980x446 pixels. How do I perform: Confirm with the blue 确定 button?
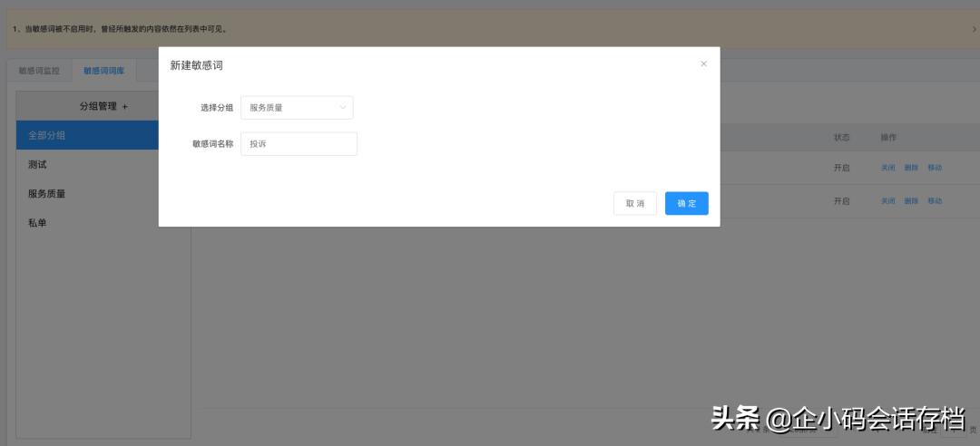686,203
